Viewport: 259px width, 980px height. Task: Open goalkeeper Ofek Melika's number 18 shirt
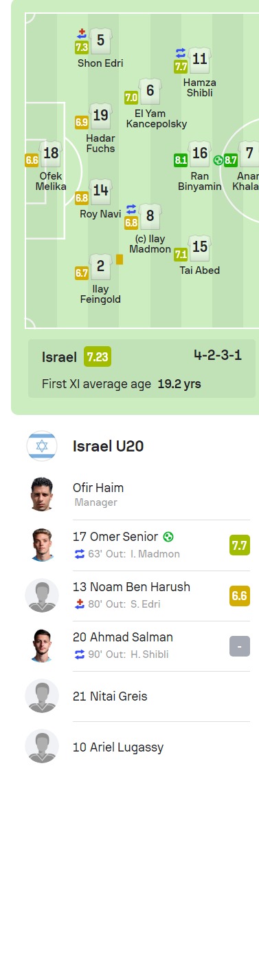(51, 153)
